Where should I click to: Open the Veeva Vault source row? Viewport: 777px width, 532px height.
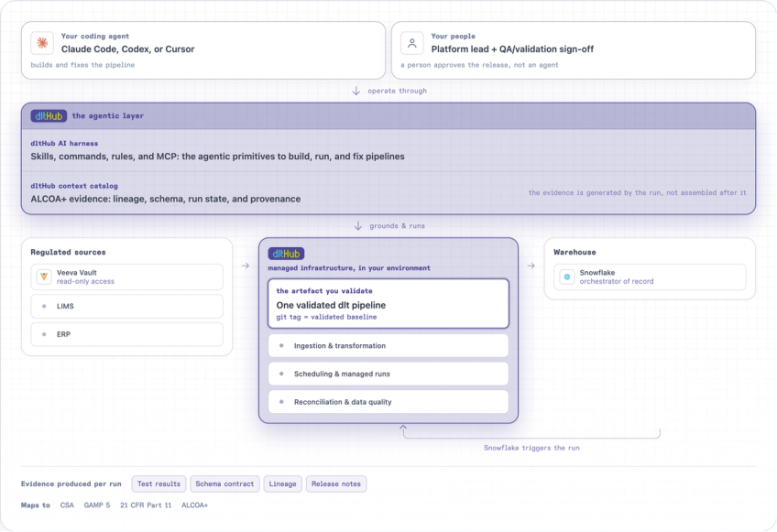pos(126,277)
